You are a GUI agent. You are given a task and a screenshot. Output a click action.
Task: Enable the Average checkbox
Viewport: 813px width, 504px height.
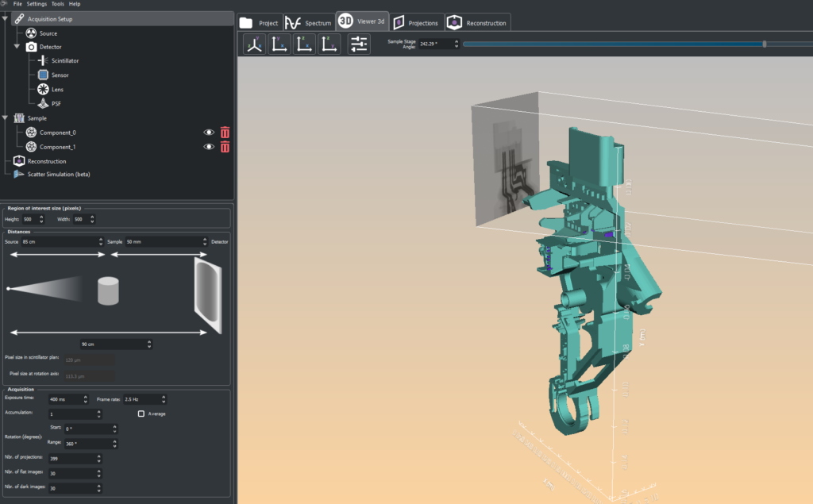(141, 414)
